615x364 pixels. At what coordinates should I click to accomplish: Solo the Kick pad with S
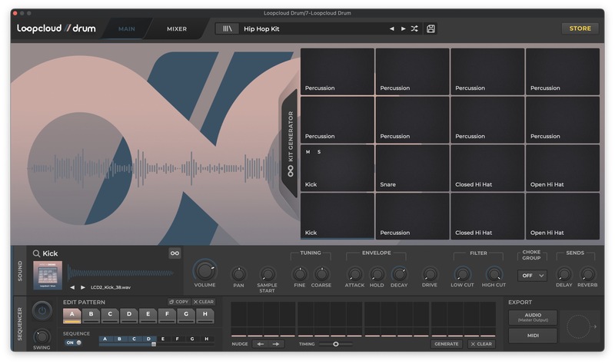(319, 152)
